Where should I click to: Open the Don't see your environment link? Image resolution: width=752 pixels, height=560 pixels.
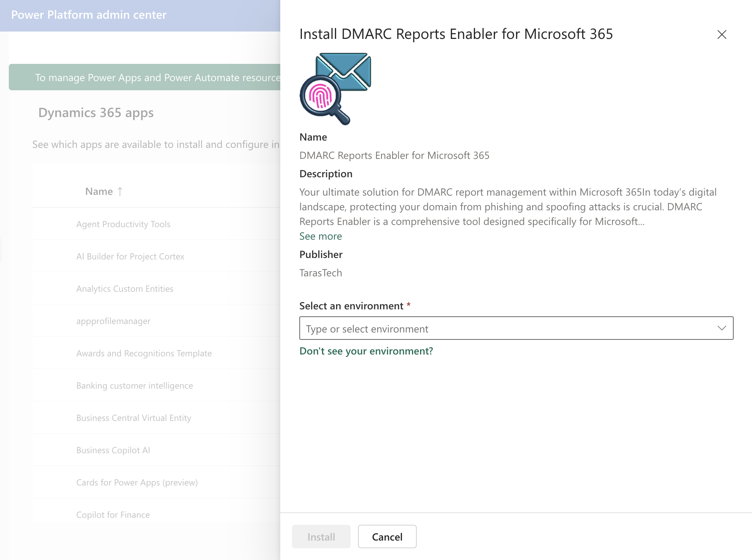coord(366,351)
